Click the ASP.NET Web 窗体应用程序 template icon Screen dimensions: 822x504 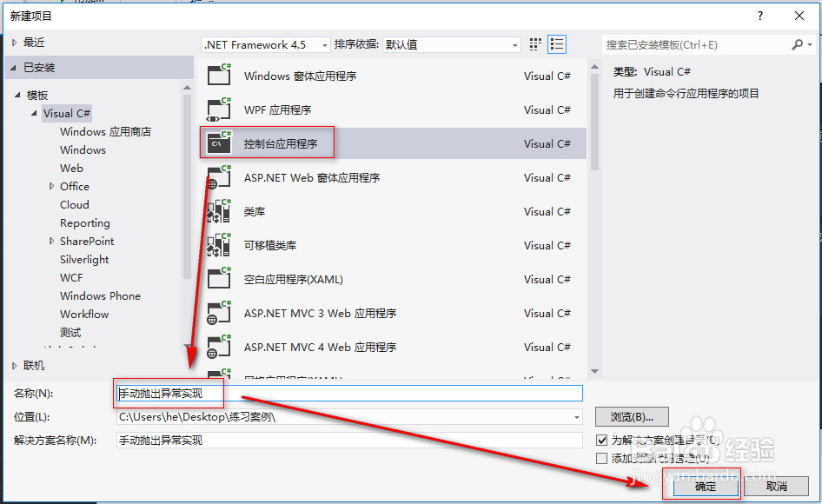point(219,176)
